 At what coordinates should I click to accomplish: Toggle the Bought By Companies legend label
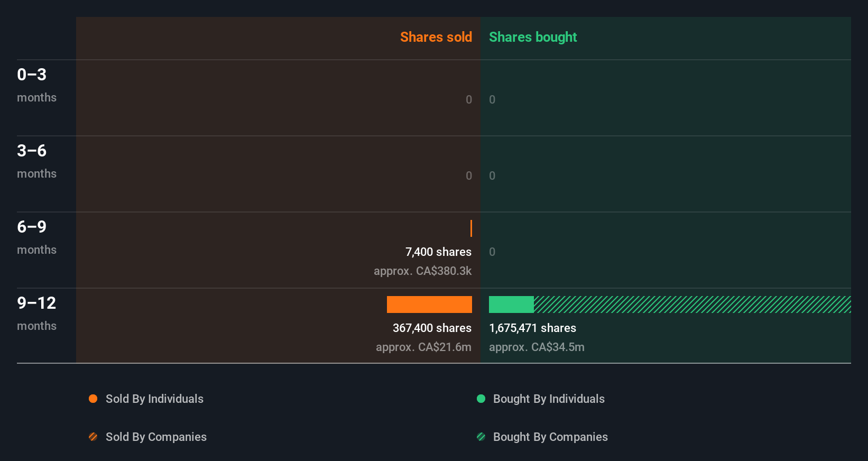[550, 437]
